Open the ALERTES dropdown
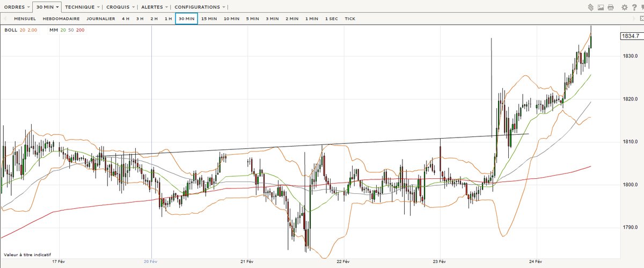644x268 pixels. pos(155,7)
